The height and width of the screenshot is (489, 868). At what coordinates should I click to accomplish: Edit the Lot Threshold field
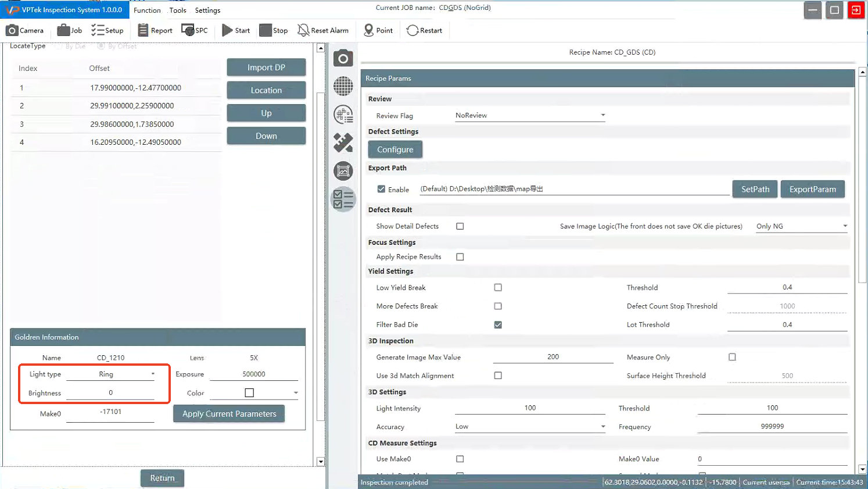point(787,324)
